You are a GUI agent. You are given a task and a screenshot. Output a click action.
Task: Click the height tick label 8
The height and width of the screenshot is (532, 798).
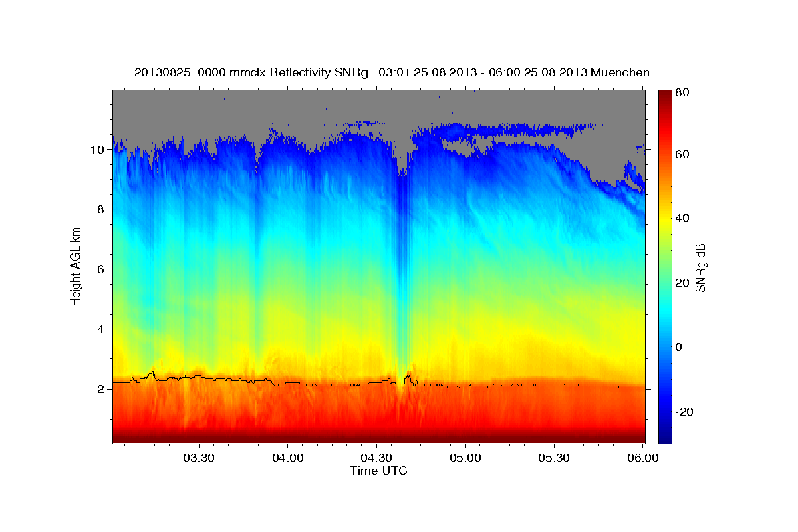(100, 209)
